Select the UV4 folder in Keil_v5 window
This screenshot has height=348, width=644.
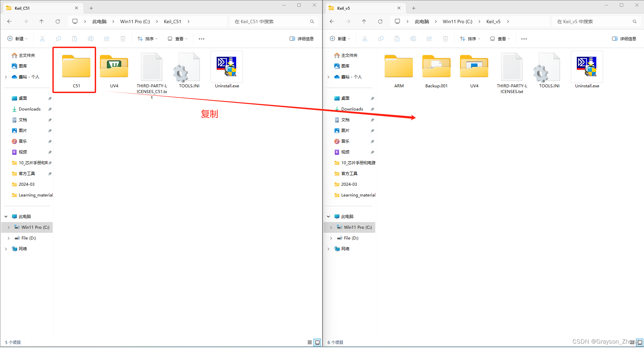click(474, 70)
